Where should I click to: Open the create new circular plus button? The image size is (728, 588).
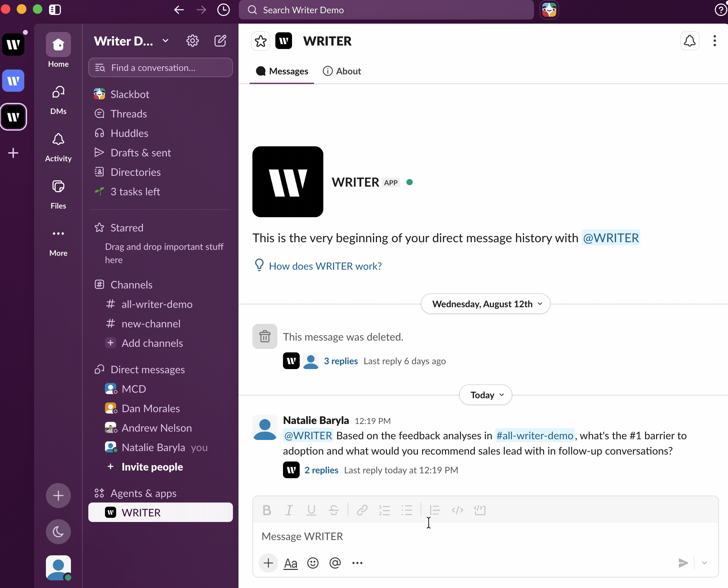tap(58, 496)
